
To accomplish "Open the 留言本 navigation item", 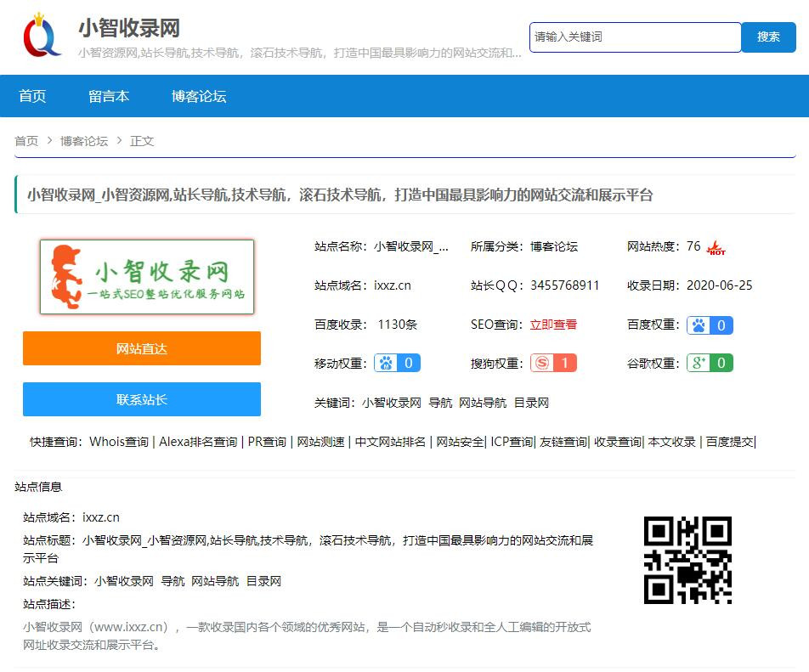I will point(109,96).
